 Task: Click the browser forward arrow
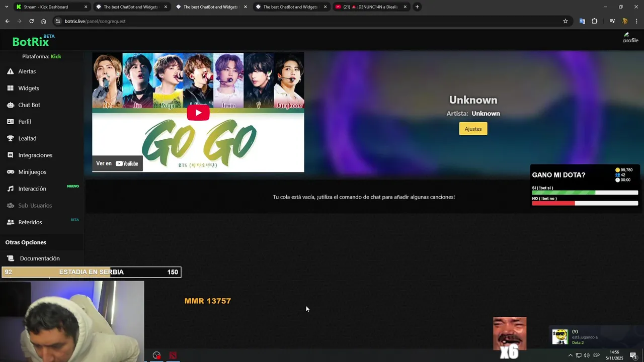pyautogui.click(x=19, y=21)
